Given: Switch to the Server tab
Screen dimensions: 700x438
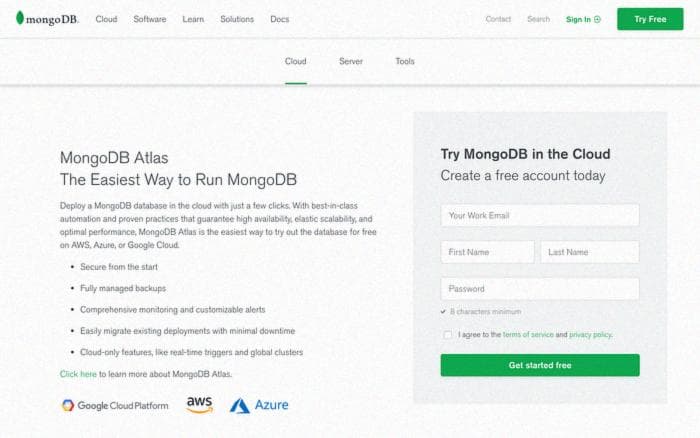Looking at the screenshot, I should tap(351, 61).
